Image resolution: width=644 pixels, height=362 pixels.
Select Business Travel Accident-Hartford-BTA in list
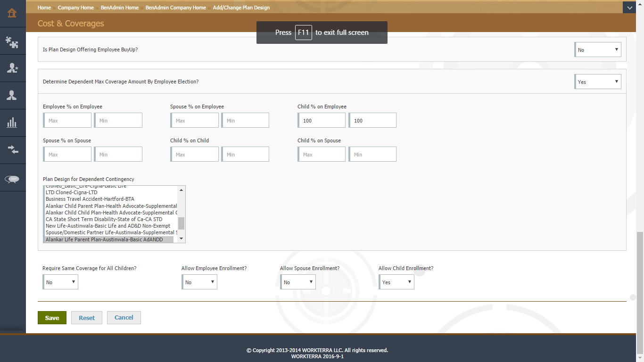click(x=90, y=199)
